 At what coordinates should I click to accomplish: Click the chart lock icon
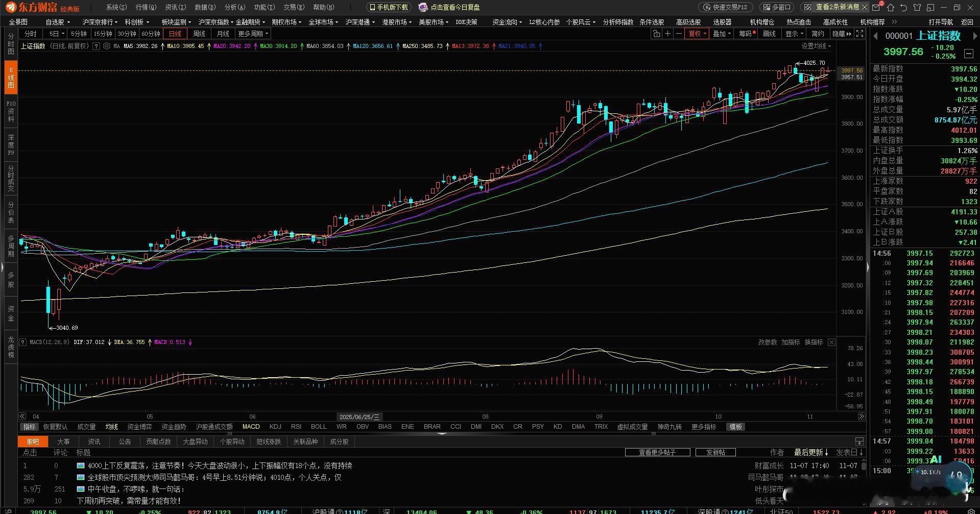pos(656,34)
